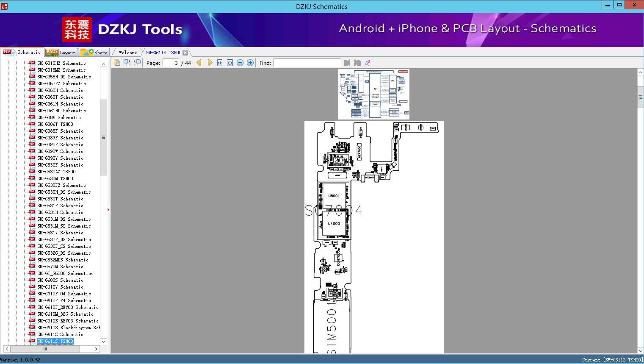This screenshot has width=644, height=364.
Task: Switch to the Layout tab
Action: 61,53
